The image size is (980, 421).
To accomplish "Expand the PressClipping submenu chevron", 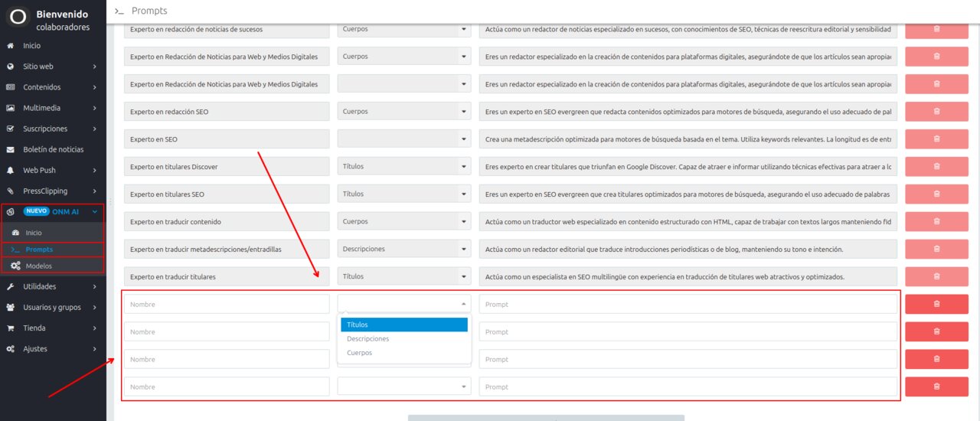I will 94,191.
